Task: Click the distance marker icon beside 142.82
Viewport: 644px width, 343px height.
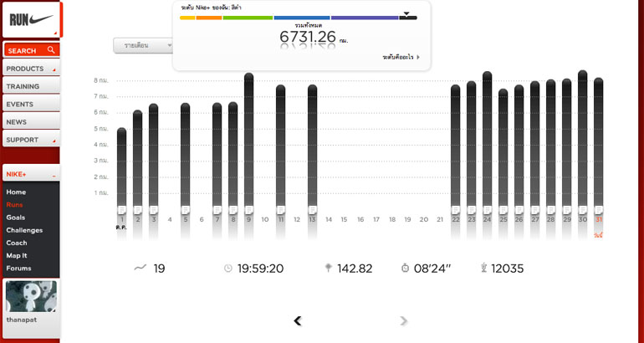Action: click(x=328, y=269)
